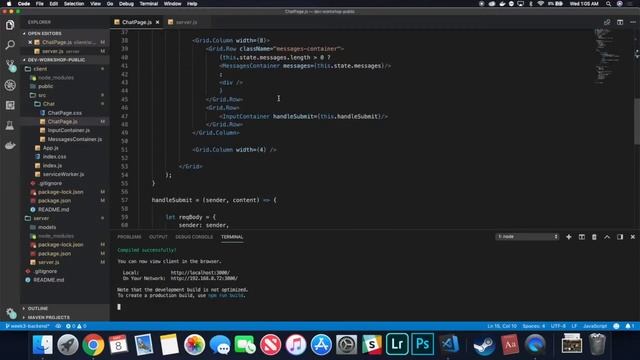Collapse the Open Editors section
The height and width of the screenshot is (360, 640).
[x=44, y=33]
